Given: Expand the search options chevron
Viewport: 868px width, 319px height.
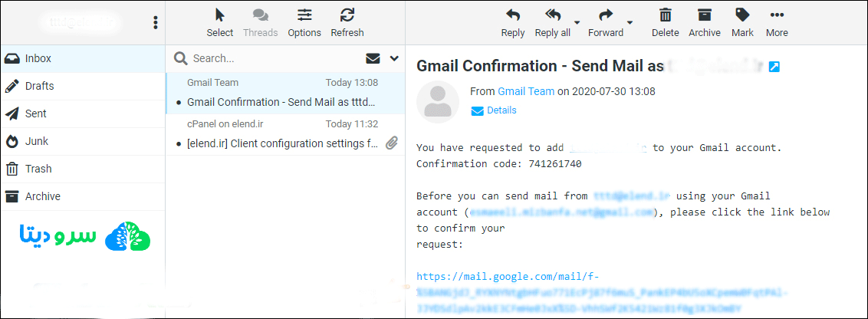Looking at the screenshot, I should pos(395,58).
